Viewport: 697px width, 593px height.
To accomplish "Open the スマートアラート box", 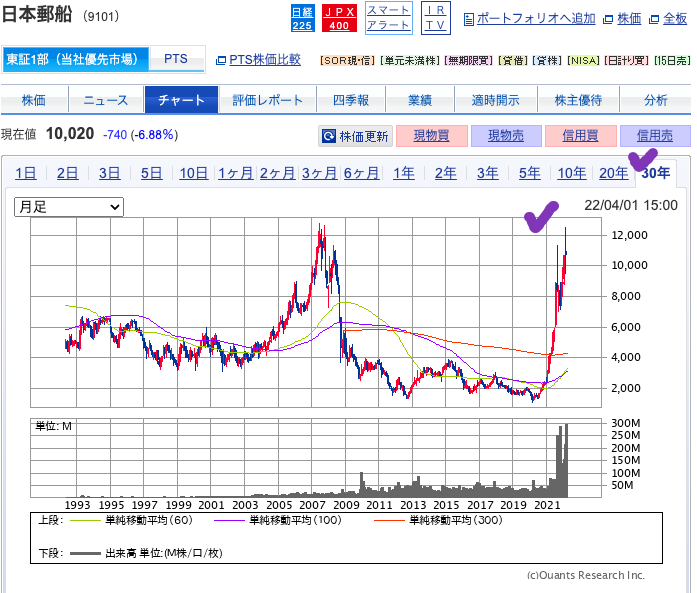I will point(389,18).
